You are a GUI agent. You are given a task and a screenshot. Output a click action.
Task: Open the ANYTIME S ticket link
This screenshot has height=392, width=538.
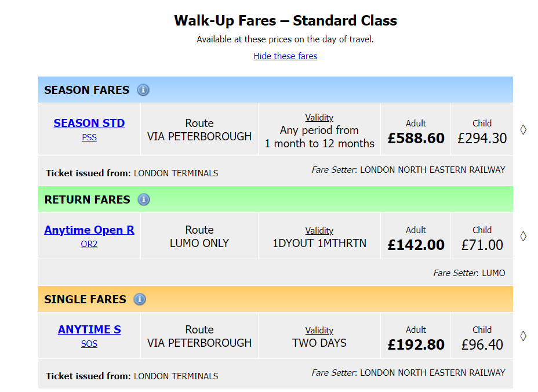coord(89,329)
